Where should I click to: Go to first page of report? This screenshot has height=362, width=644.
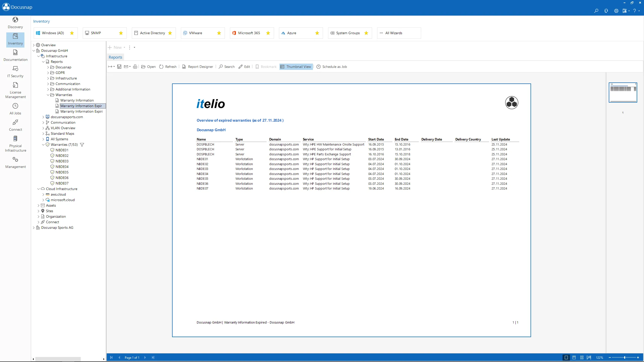111,357
